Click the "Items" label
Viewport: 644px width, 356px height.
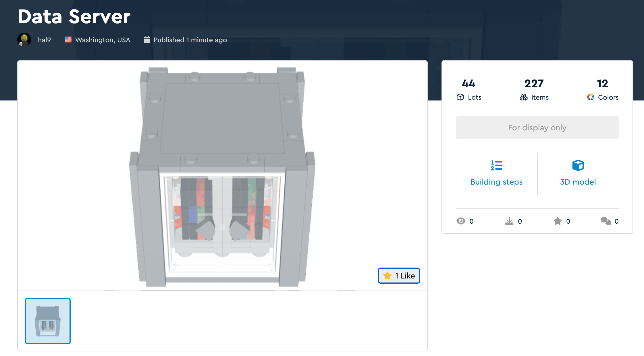(x=540, y=97)
